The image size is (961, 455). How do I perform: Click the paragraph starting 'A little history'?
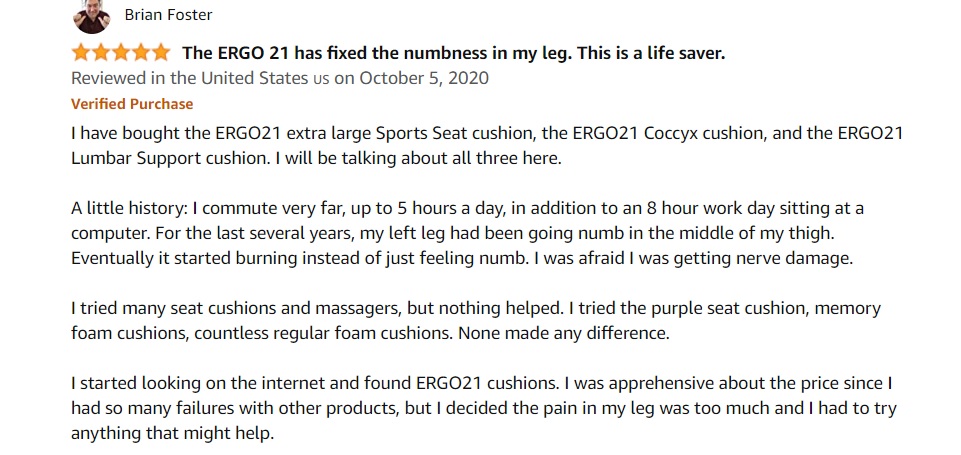(468, 233)
